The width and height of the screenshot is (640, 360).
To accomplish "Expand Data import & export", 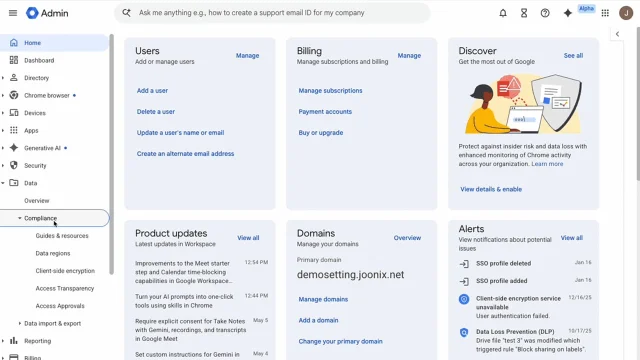I will click(50, 324).
